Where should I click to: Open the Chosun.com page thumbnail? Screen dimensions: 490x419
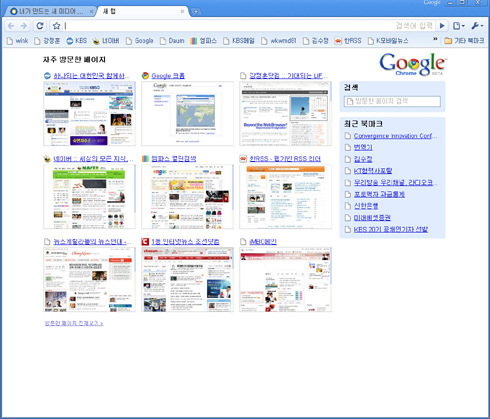[x=187, y=280]
